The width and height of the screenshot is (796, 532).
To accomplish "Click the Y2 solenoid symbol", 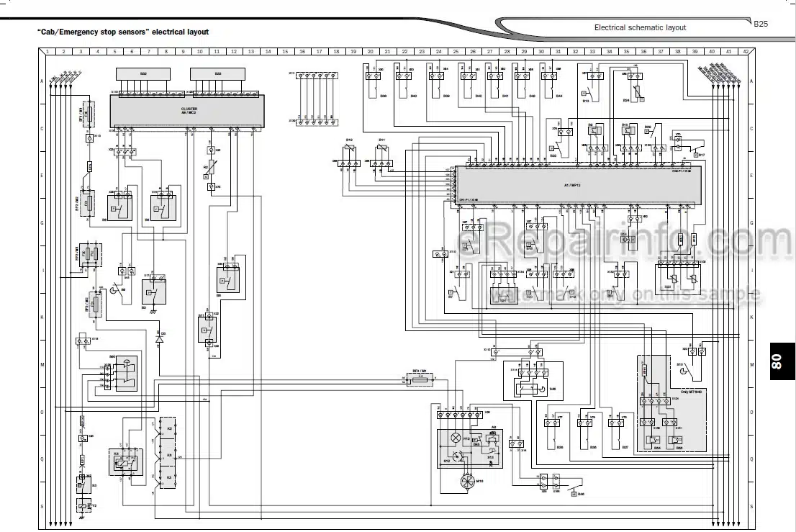I will (83, 505).
